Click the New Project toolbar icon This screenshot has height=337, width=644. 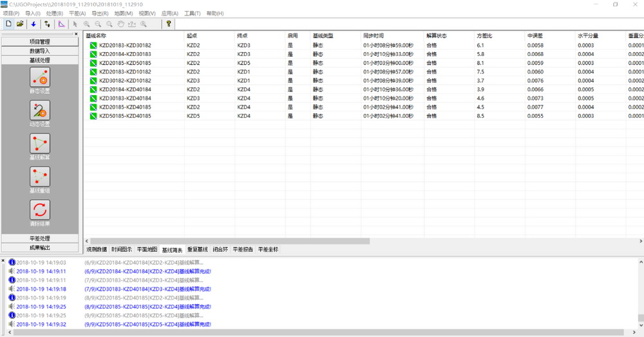pos(8,24)
